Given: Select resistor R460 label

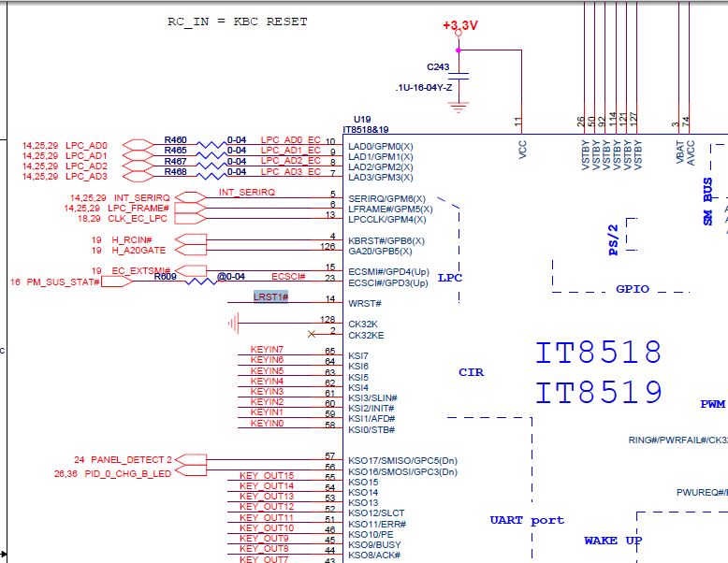Looking at the screenshot, I should pyautogui.click(x=176, y=139).
